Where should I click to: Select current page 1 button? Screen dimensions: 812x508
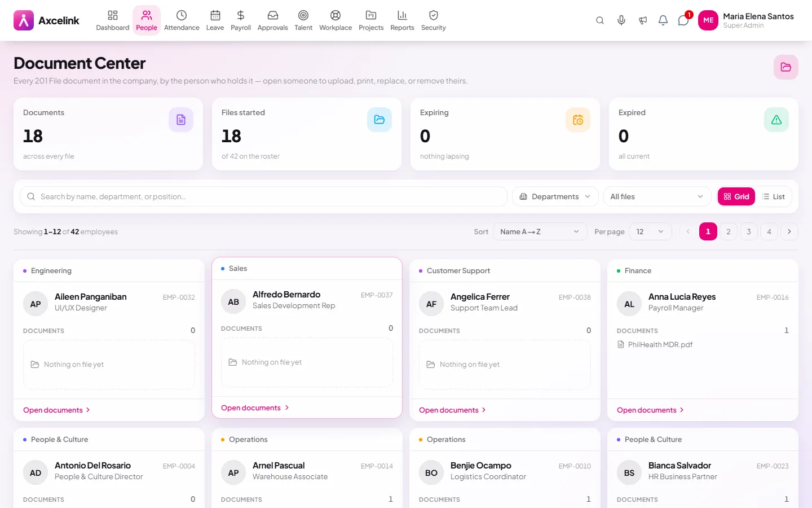[x=708, y=231]
